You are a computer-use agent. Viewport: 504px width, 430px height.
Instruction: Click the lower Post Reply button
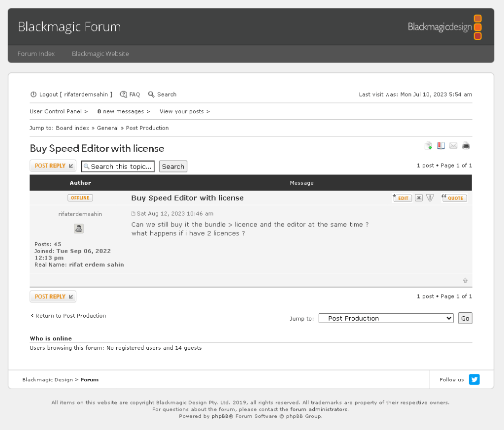tap(53, 297)
